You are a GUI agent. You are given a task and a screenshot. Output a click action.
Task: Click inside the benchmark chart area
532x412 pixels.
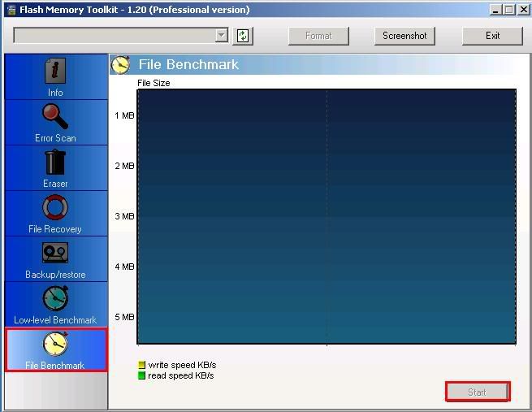click(x=327, y=216)
